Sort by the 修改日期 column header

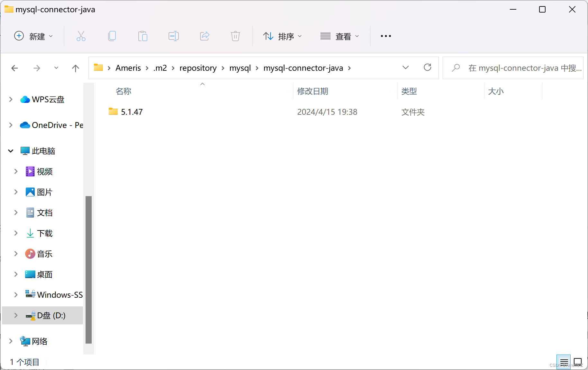point(345,91)
